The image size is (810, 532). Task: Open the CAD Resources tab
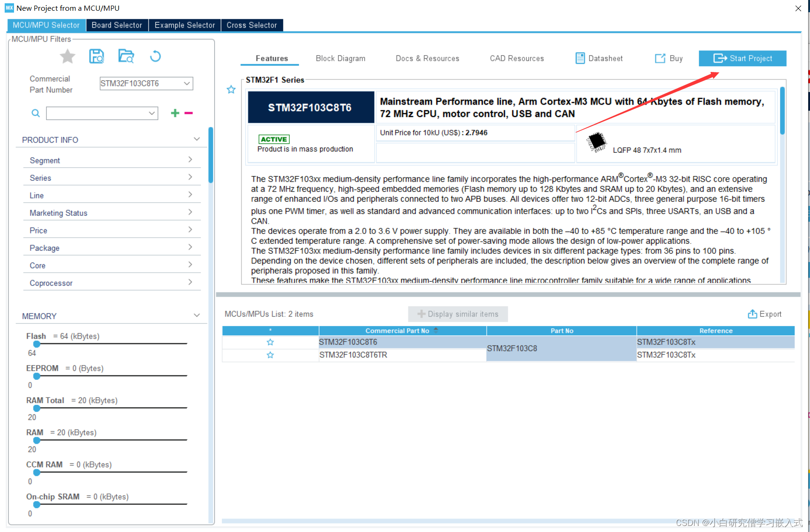point(517,58)
